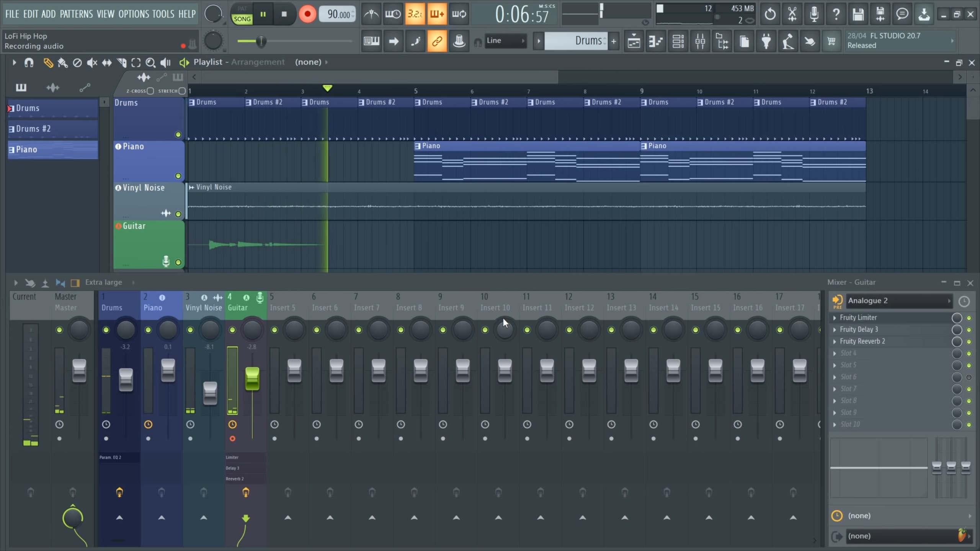Click the undo icon in the toolbar
This screenshot has width=980, height=551.
769,14
